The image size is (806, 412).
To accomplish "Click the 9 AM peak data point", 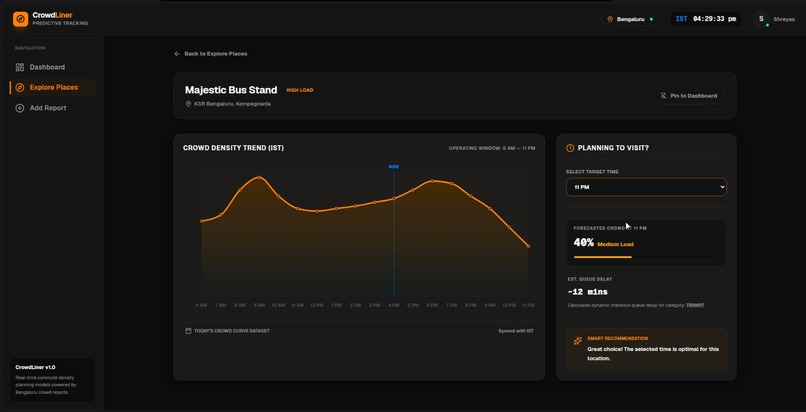I will click(259, 177).
